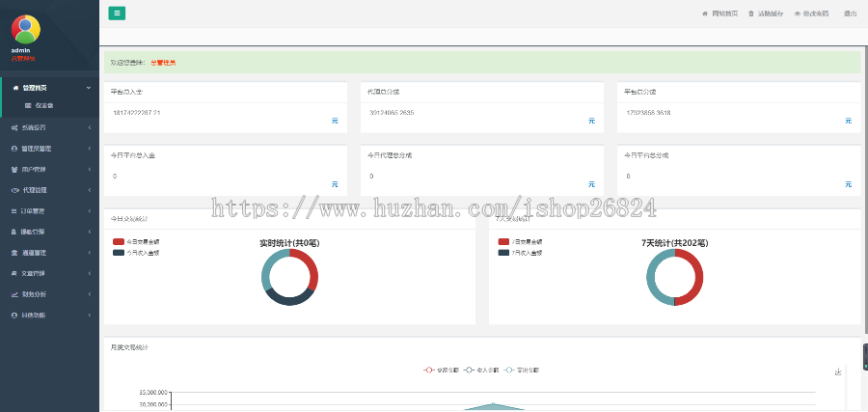Open the 管理首页 sidebar menu

pos(50,88)
